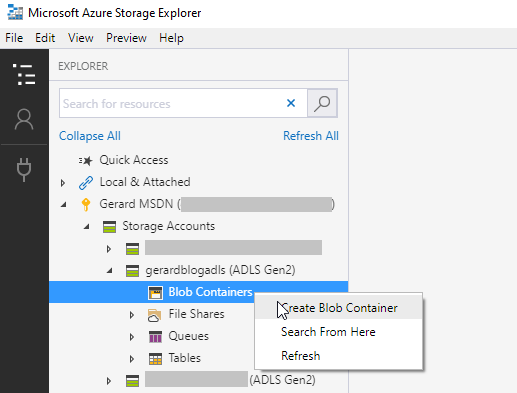
Task: Click the magnifier search button
Action: tap(322, 103)
